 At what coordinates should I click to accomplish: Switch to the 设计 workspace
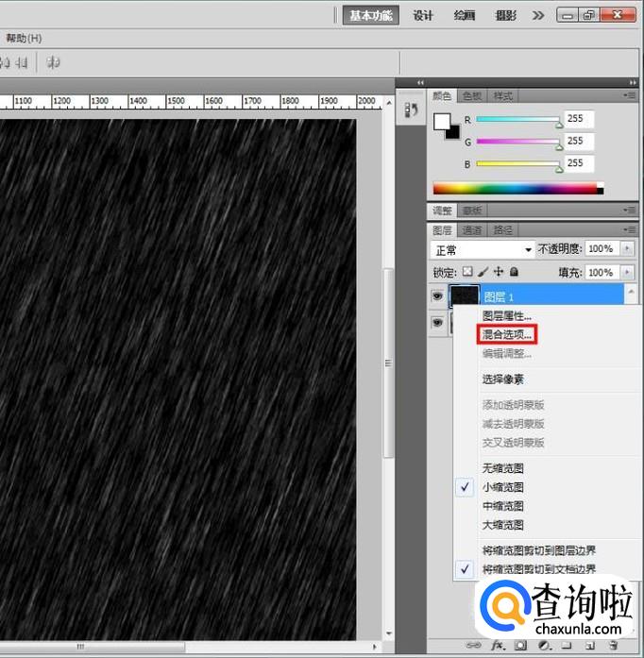pyautogui.click(x=423, y=15)
